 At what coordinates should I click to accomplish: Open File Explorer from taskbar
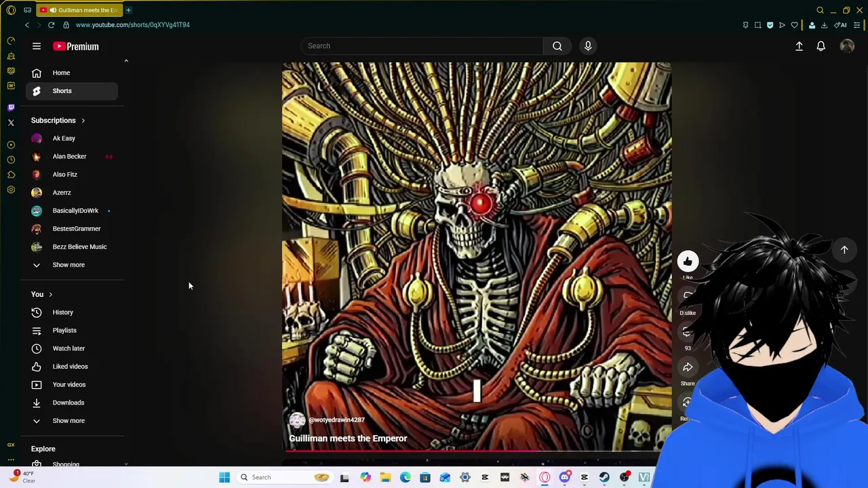pos(385,477)
